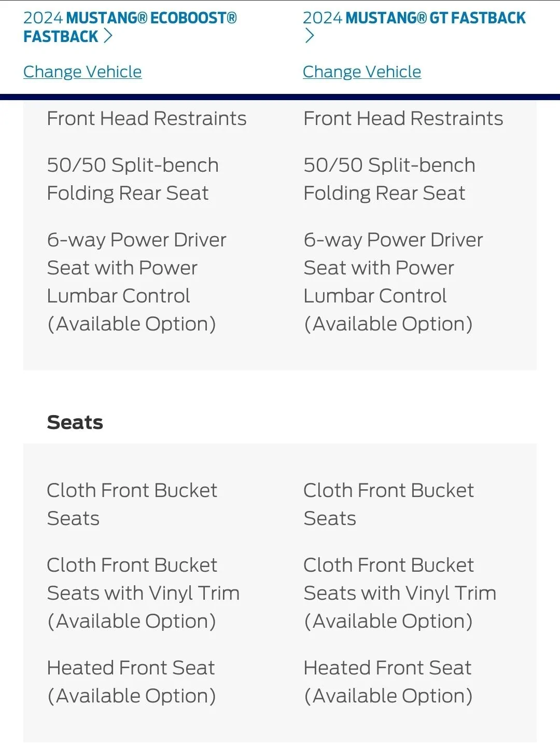Select Front Head Restraints in Ecoboost column
Screen dimensions: 560x745
[147, 118]
